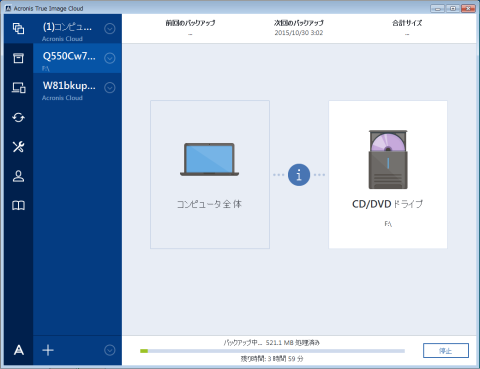
Task: Click the CD/DVD drive disc icon
Action: (388, 160)
